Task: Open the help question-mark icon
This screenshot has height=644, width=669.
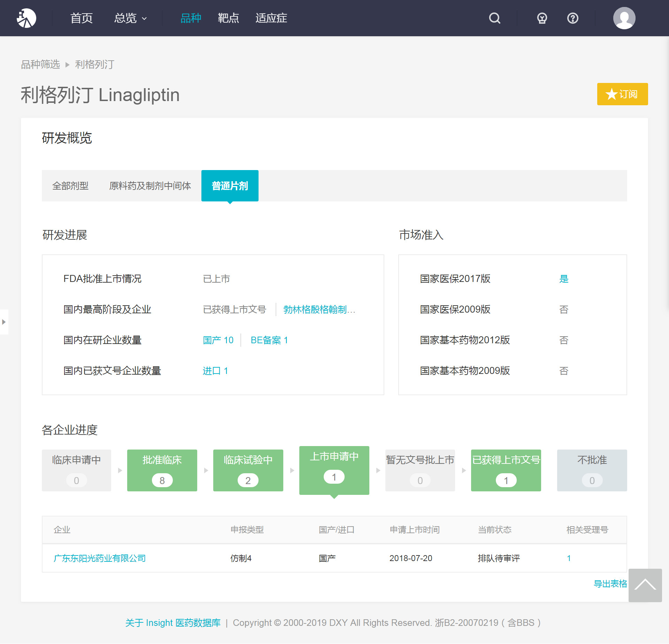Action: tap(572, 18)
